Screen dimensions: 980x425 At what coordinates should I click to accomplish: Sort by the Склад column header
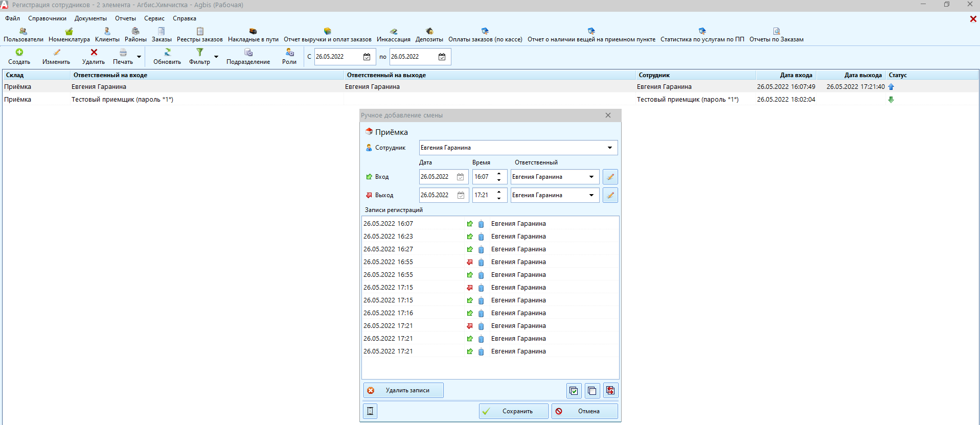[x=36, y=75]
